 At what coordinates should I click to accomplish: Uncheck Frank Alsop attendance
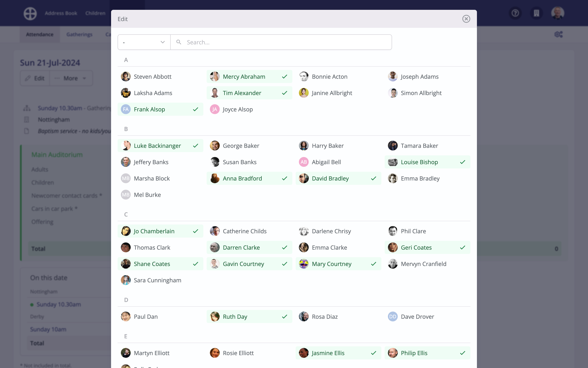pos(160,109)
